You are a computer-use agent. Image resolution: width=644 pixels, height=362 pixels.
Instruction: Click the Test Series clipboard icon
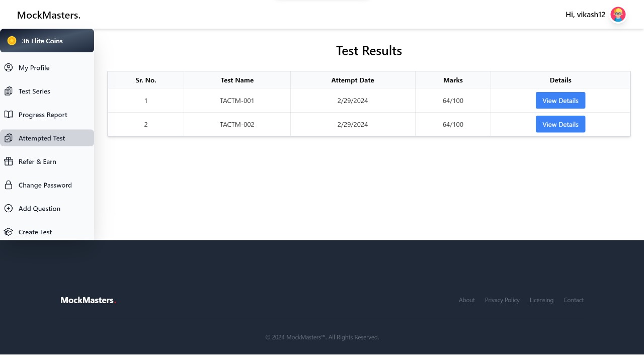(x=9, y=91)
